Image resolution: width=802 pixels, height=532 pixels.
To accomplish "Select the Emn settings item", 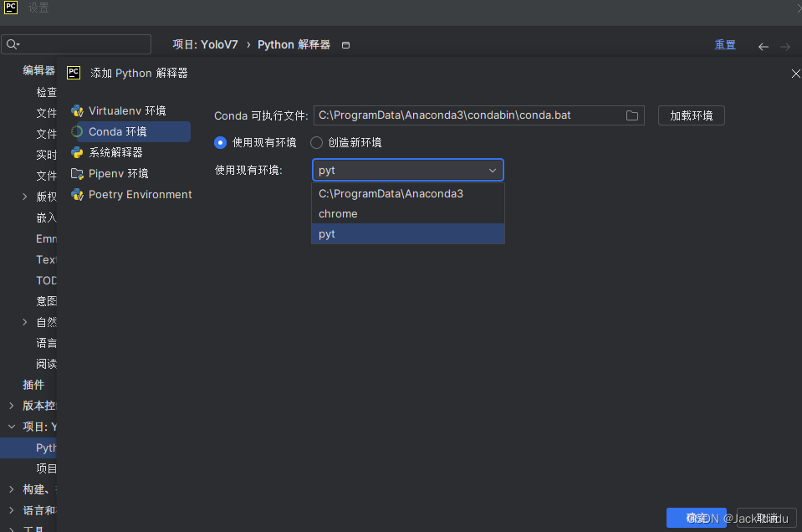I will coord(46,238).
